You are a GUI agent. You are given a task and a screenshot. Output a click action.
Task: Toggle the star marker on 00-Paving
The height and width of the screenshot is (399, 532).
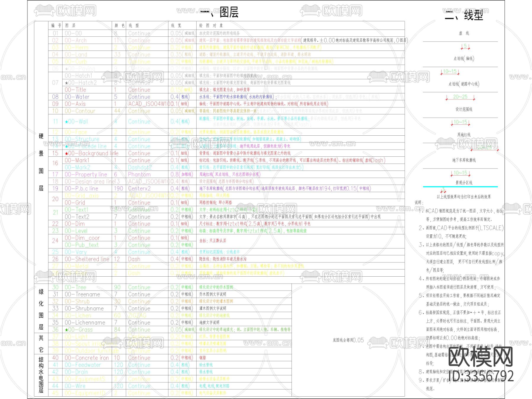pos(66,69)
